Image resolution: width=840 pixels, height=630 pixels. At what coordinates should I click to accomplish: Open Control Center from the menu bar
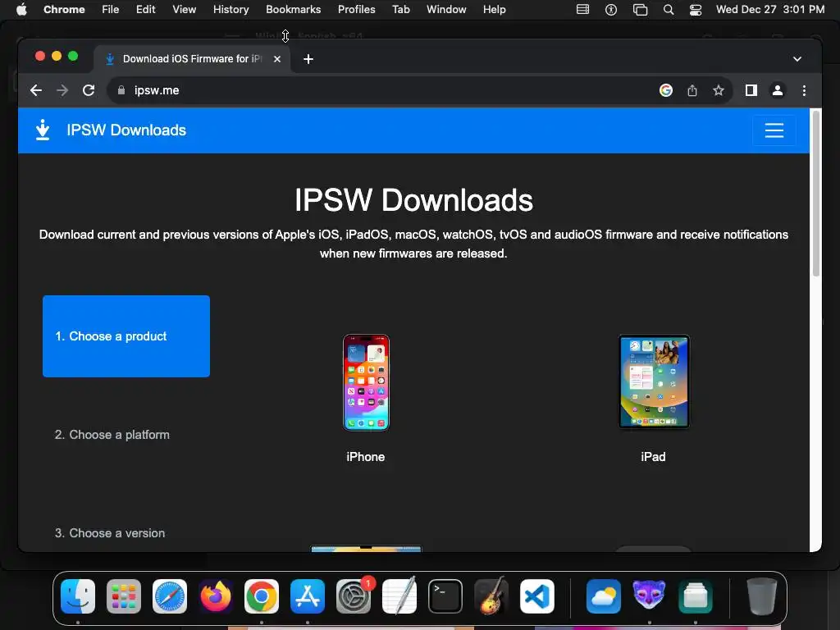pos(696,10)
